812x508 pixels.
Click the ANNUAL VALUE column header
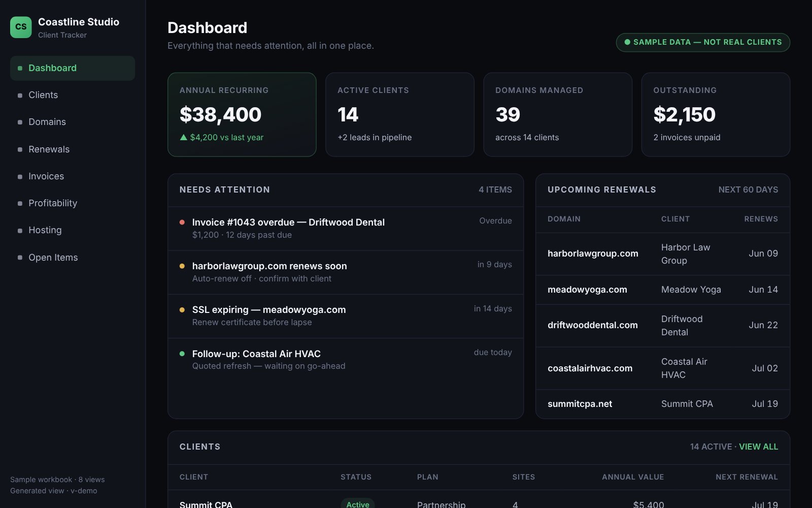(x=633, y=477)
